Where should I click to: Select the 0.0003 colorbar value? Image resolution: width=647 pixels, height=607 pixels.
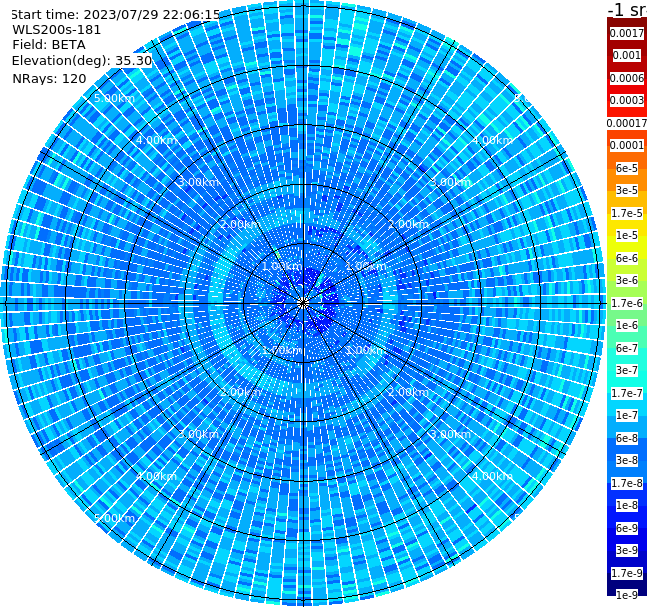click(627, 100)
